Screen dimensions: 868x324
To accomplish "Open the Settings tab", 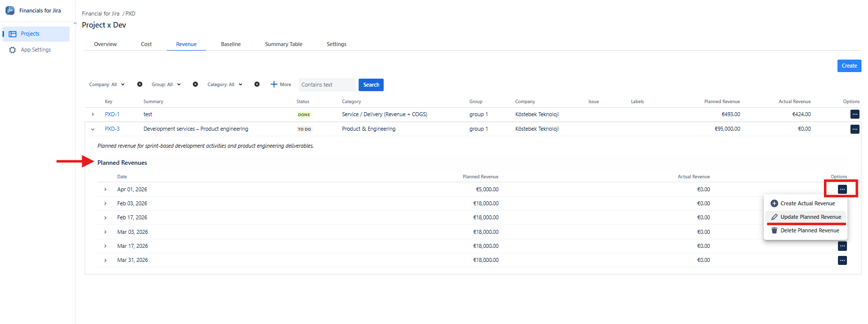I will (337, 44).
